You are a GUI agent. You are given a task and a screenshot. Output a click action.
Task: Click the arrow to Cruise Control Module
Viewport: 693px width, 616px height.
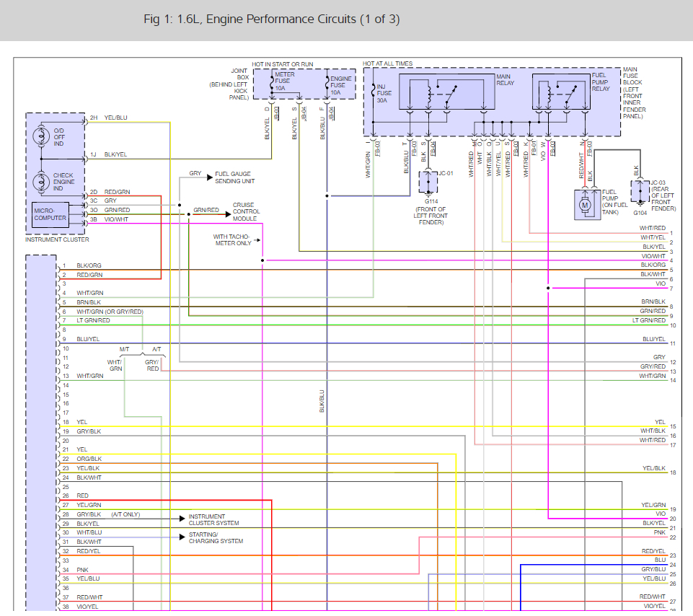click(226, 206)
